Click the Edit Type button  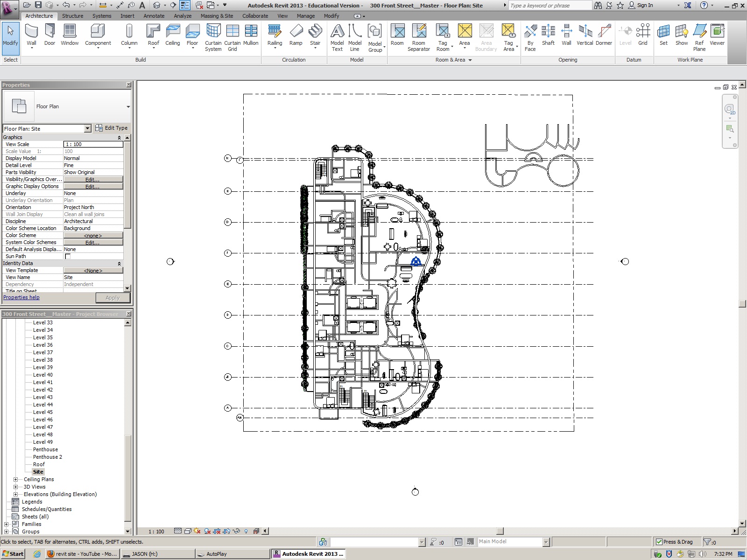tap(112, 128)
